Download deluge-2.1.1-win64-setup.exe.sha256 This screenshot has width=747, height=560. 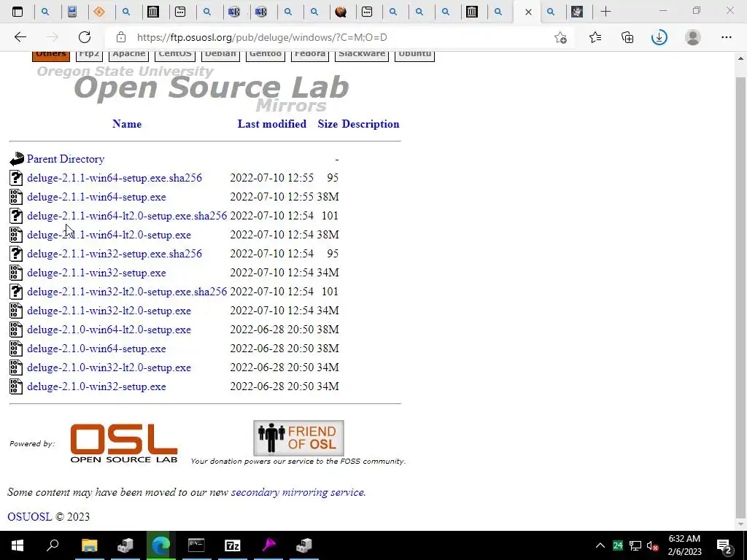point(115,178)
